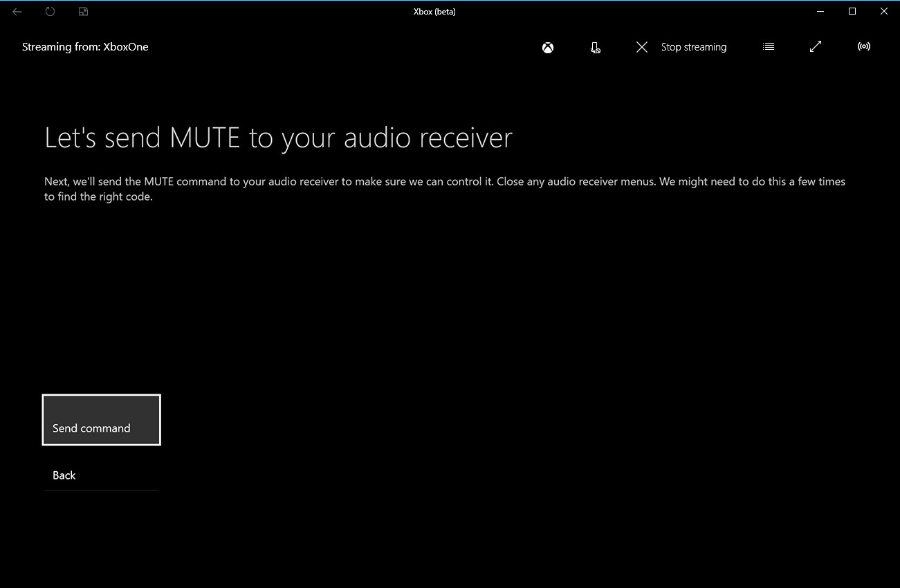900x588 pixels.
Task: Select the MUTE heading text
Action: tap(278, 138)
